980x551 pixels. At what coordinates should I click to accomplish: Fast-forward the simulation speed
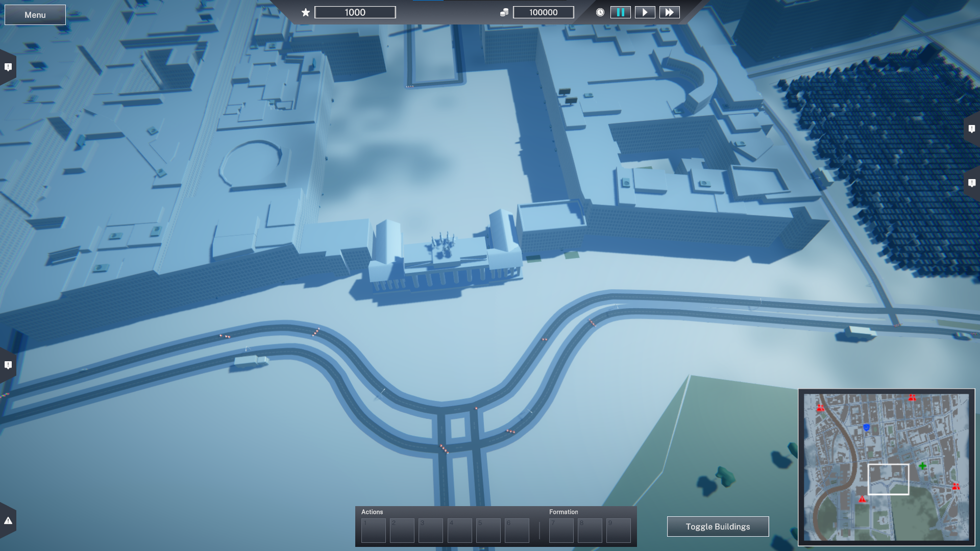tap(669, 12)
